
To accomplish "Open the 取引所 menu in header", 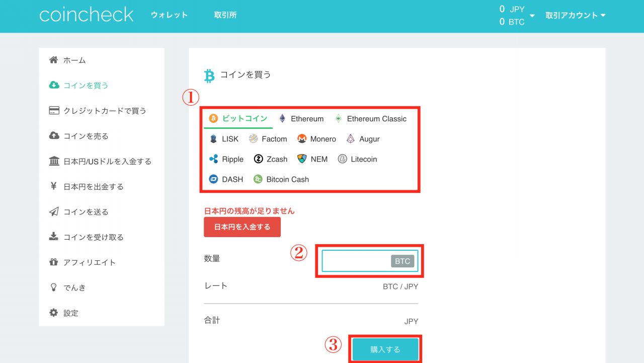I will pyautogui.click(x=225, y=15).
